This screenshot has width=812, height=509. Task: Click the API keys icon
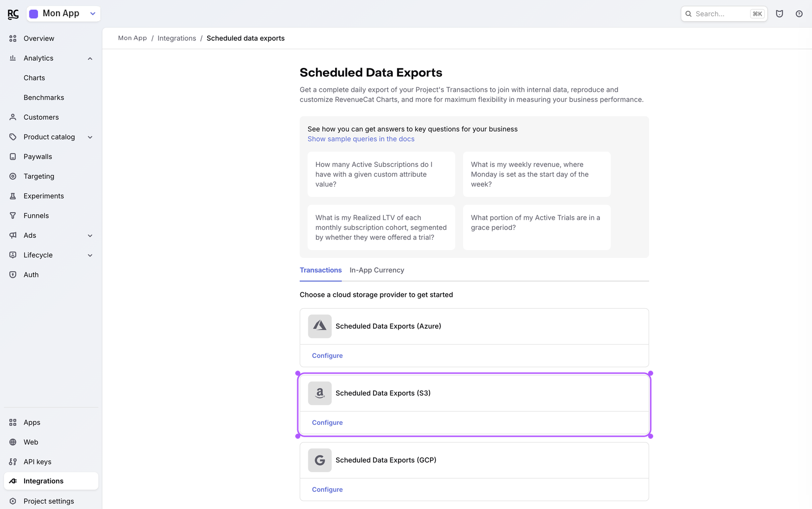(x=13, y=462)
